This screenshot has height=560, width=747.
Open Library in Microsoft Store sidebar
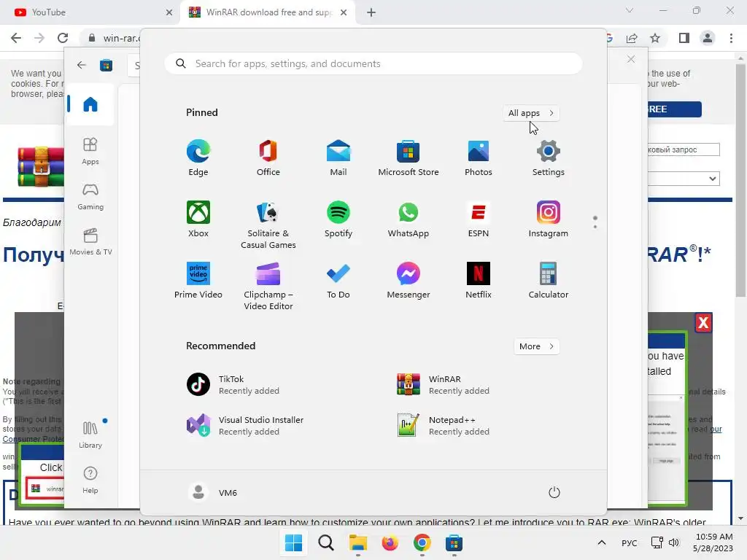(x=90, y=435)
